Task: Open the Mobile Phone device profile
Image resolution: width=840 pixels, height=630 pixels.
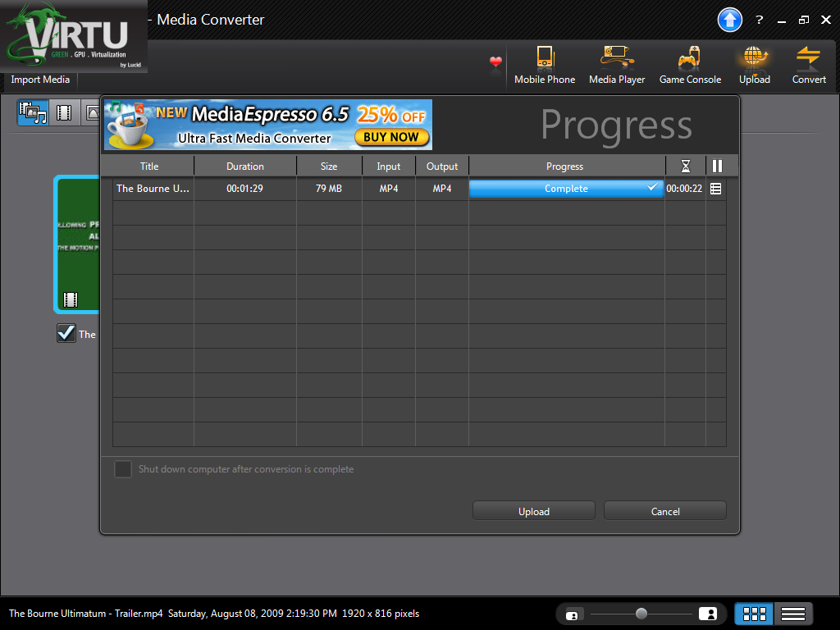Action: [x=545, y=66]
